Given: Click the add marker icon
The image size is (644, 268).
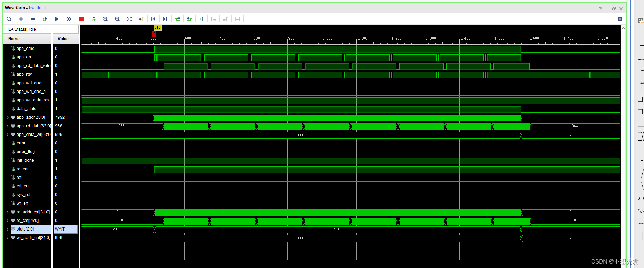Looking at the screenshot, I should pos(201,19).
